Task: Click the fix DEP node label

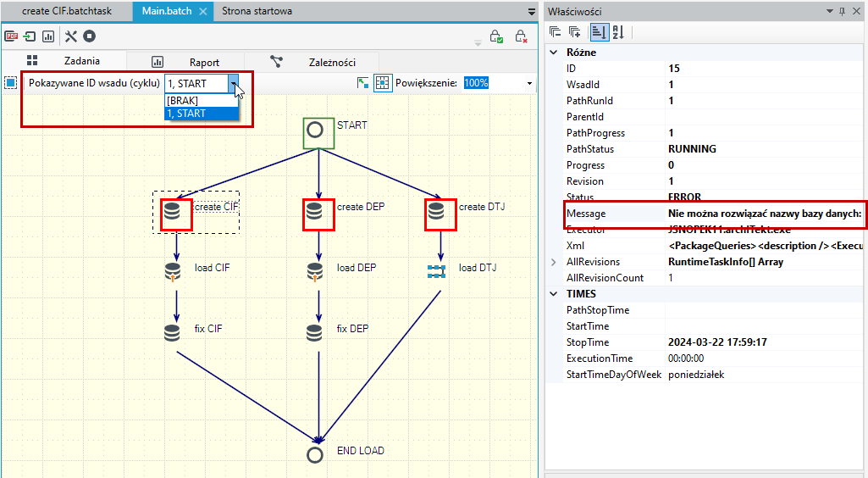Action: [x=352, y=329]
